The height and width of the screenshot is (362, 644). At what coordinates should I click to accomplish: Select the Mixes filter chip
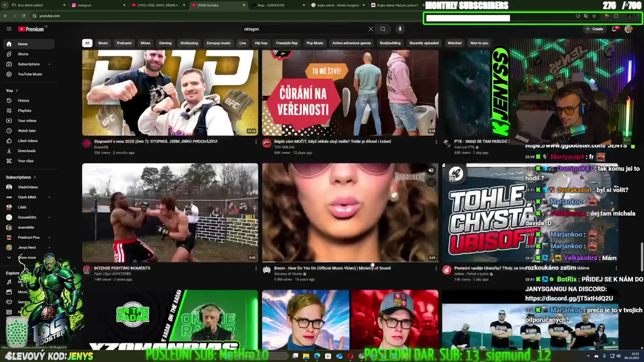coord(145,43)
